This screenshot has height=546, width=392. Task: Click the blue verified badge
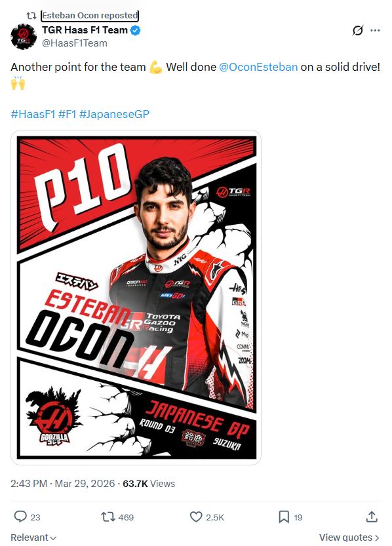click(136, 30)
